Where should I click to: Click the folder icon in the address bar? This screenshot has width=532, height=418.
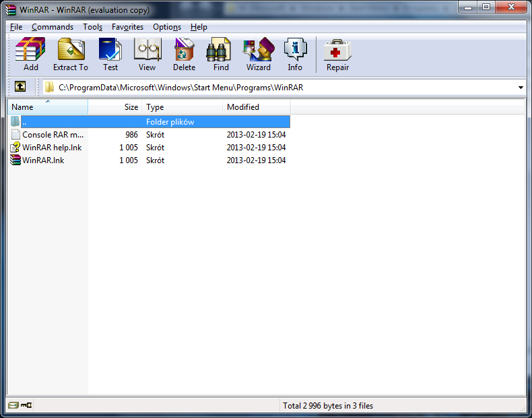point(50,87)
